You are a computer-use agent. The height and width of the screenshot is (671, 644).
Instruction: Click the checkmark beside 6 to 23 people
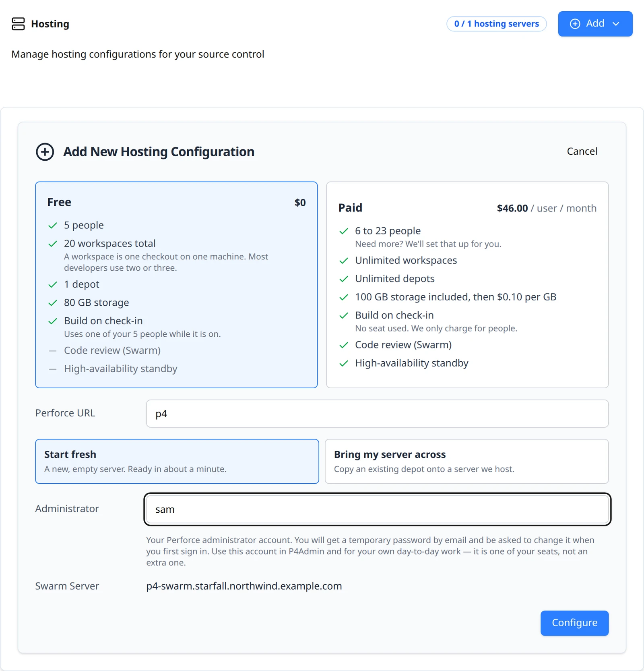click(344, 231)
